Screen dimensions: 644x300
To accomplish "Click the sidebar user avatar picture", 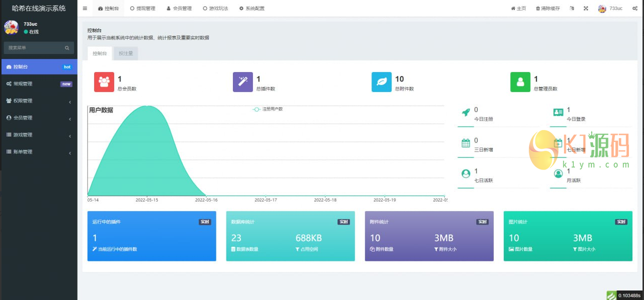I will (12, 27).
